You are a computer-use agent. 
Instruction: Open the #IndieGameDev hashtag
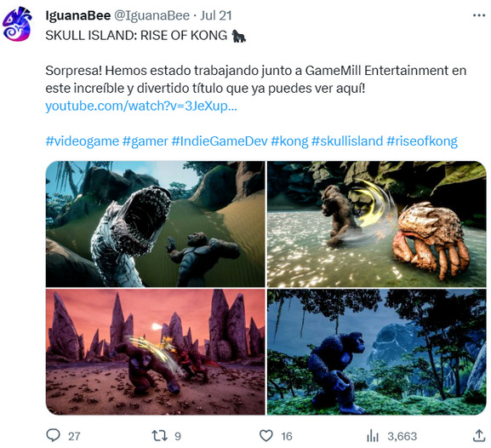click(x=220, y=141)
